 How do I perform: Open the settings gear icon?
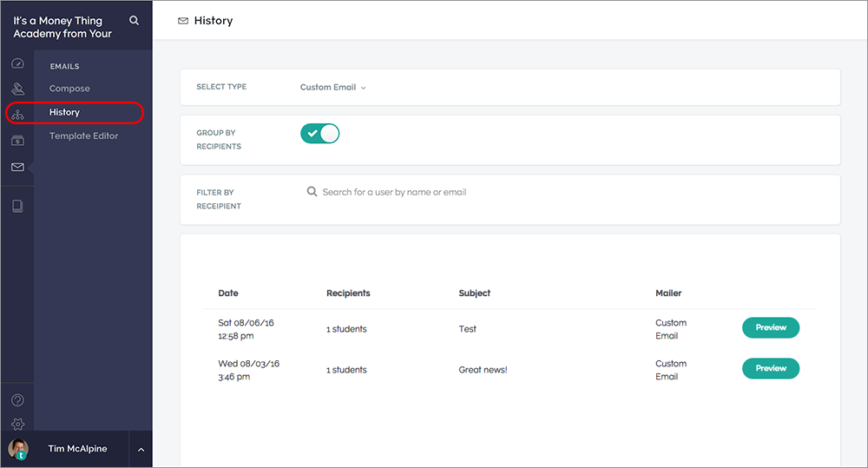pos(17,424)
